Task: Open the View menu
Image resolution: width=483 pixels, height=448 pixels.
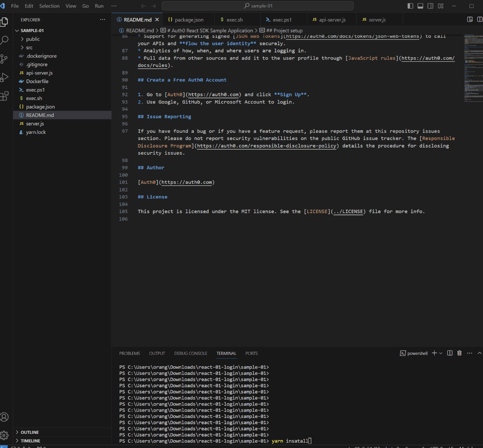Action: (x=71, y=6)
